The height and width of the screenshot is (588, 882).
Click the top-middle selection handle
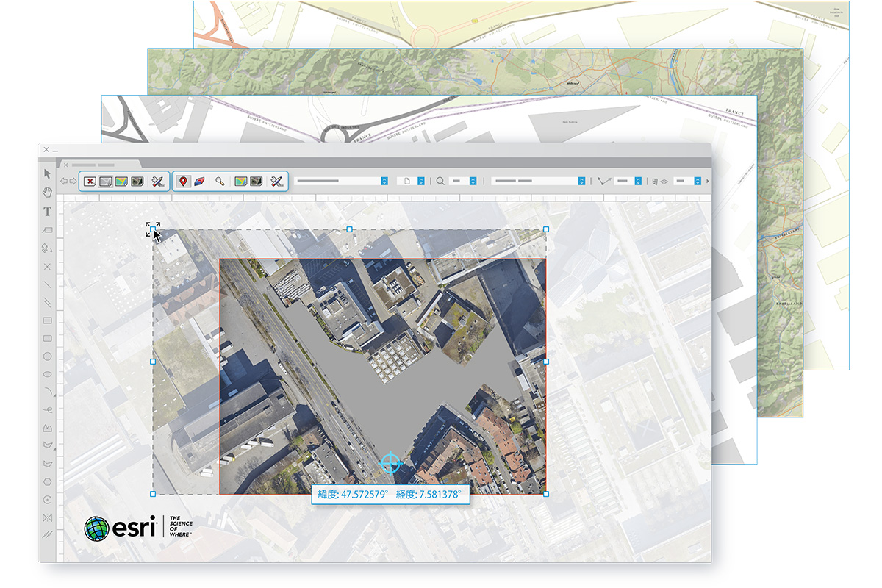point(350,229)
